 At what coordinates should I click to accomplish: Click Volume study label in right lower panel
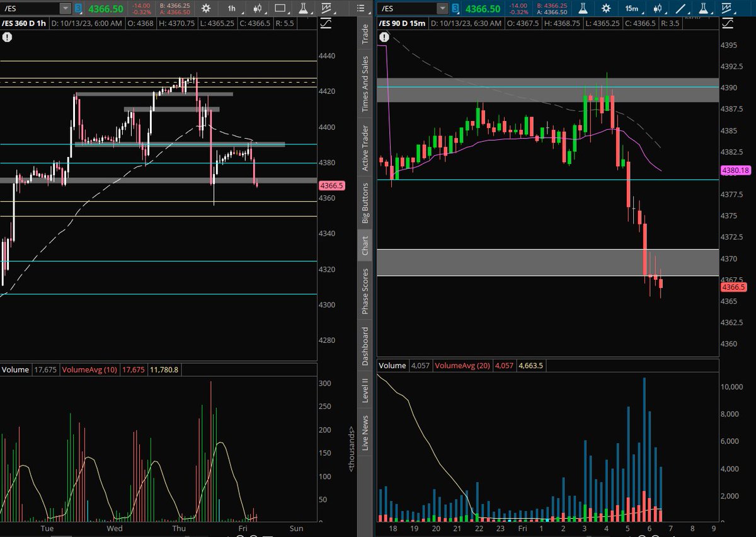pos(392,365)
